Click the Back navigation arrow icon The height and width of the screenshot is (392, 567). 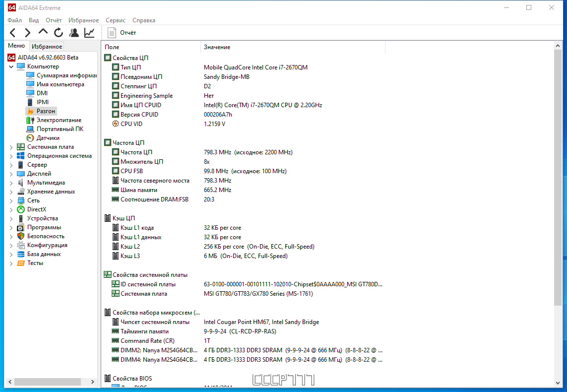[x=13, y=33]
